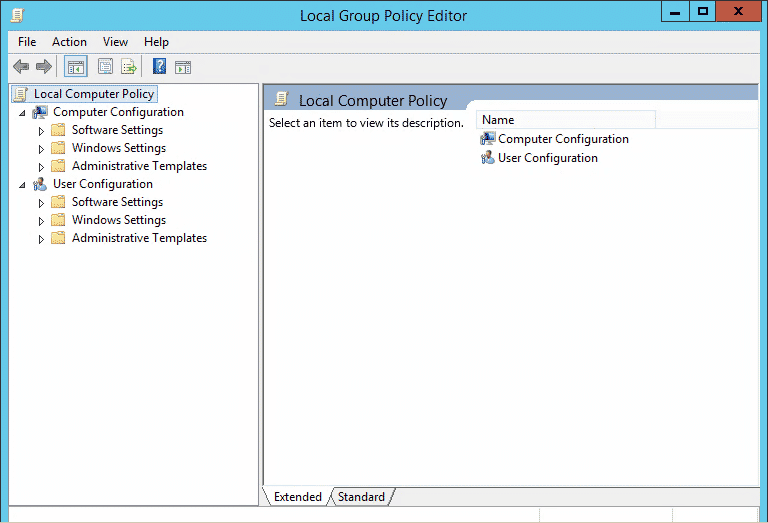This screenshot has width=768, height=523.
Task: Click folder icon of Windows Settings under User Configuration
Action: 58,220
